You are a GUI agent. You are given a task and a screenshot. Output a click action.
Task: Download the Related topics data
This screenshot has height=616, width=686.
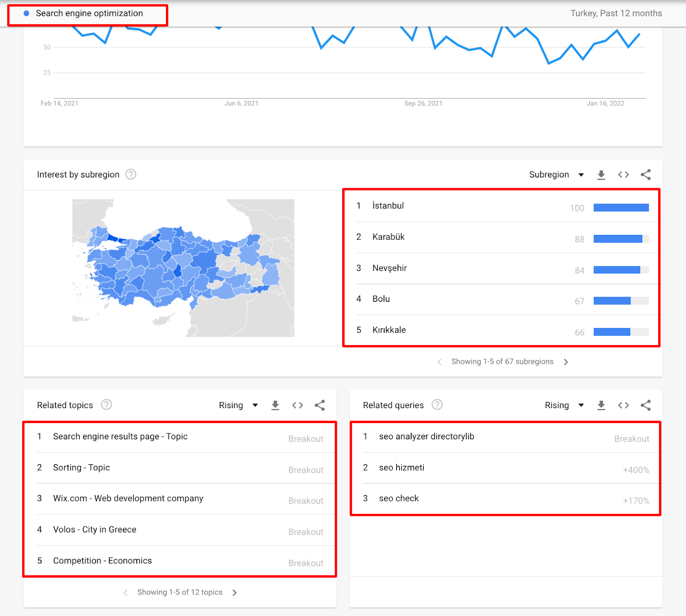[x=275, y=405]
